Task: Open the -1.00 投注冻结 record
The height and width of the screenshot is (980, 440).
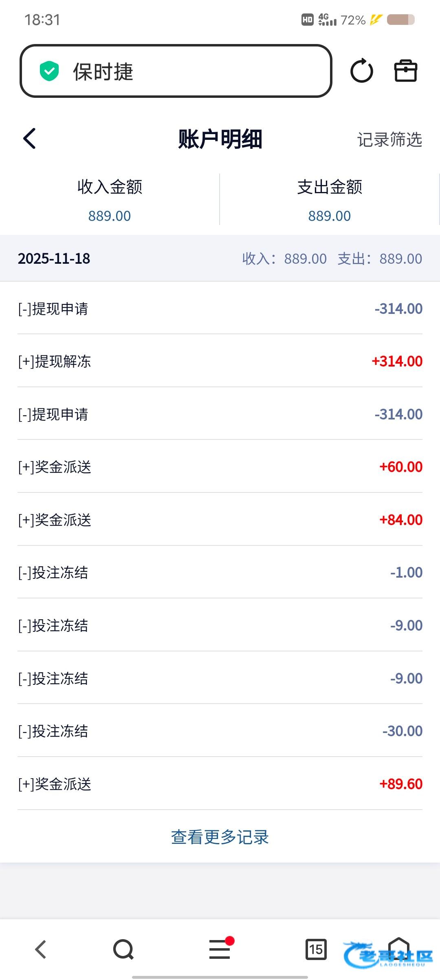Action: (220, 572)
